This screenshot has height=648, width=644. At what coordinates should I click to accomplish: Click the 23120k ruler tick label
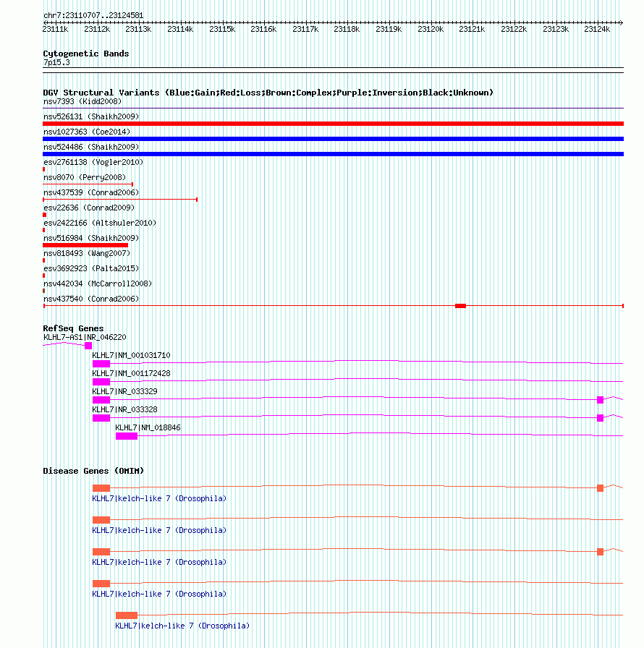point(431,30)
